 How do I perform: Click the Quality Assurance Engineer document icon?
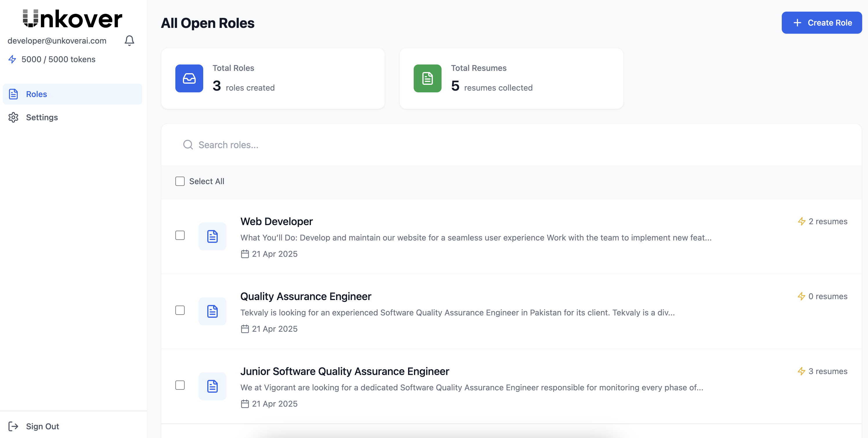[x=212, y=311]
